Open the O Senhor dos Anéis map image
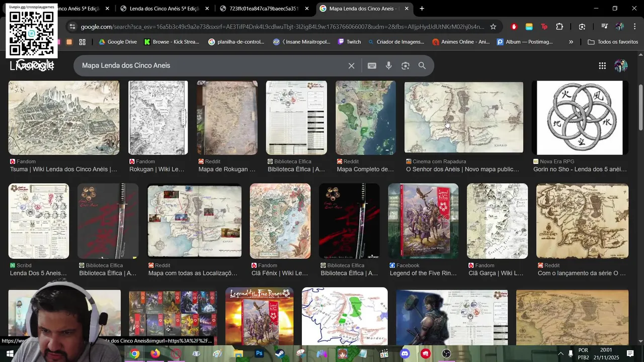This screenshot has height=362, width=644. (464, 118)
